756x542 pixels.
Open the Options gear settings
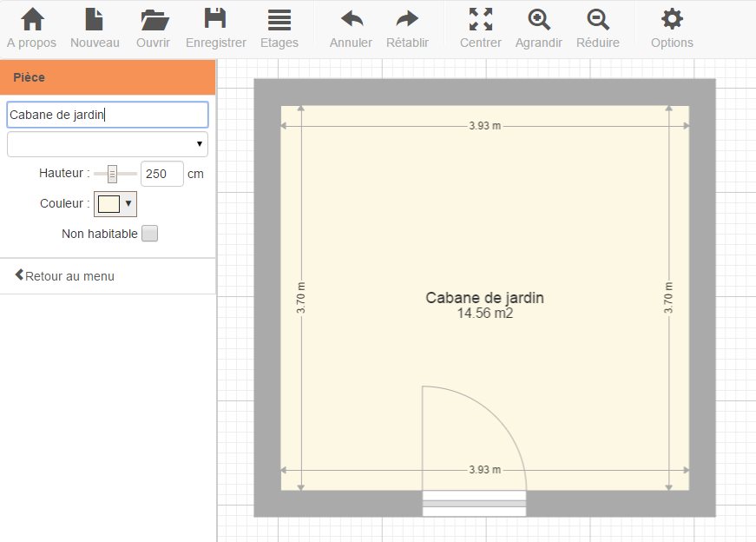pyautogui.click(x=671, y=21)
